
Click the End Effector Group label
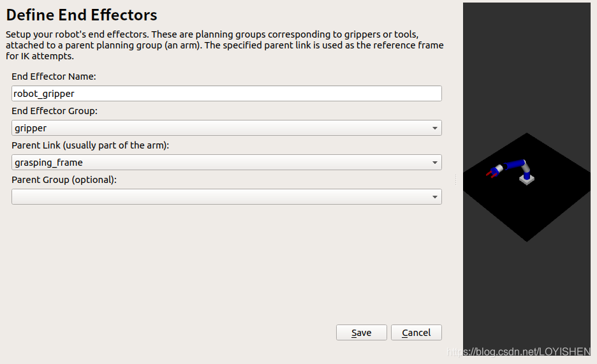55,111
